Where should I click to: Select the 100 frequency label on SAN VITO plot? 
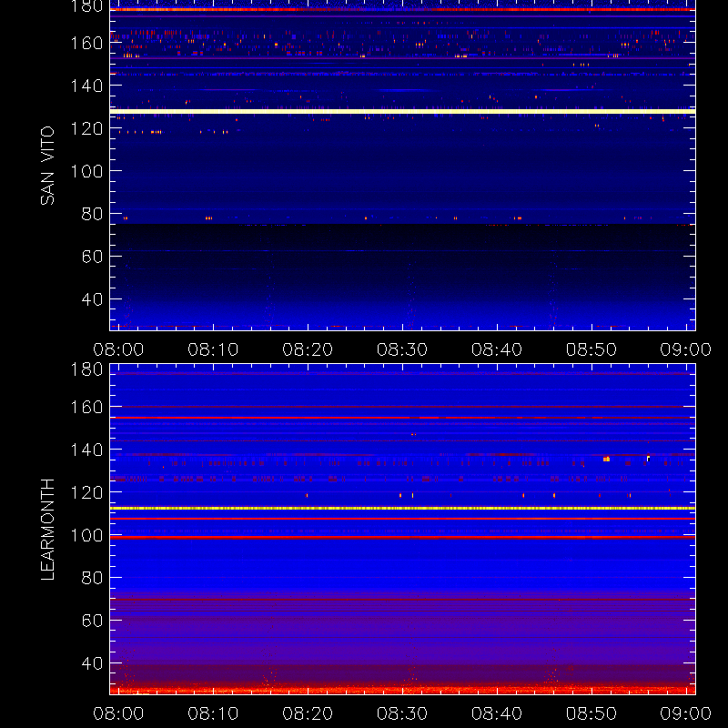pyautogui.click(x=86, y=171)
